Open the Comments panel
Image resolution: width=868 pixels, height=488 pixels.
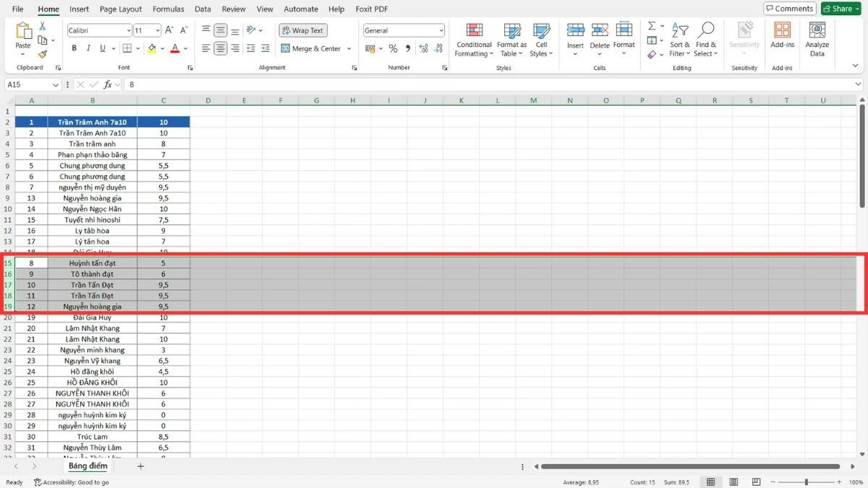tap(789, 8)
